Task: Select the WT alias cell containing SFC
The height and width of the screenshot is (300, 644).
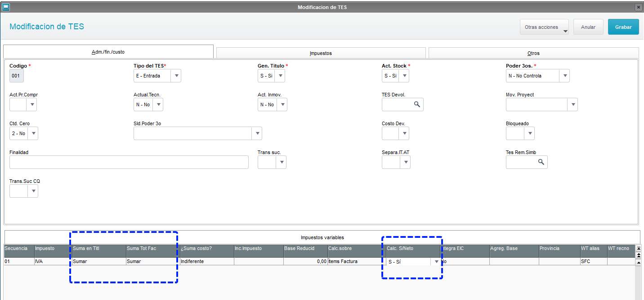Action: (593, 261)
